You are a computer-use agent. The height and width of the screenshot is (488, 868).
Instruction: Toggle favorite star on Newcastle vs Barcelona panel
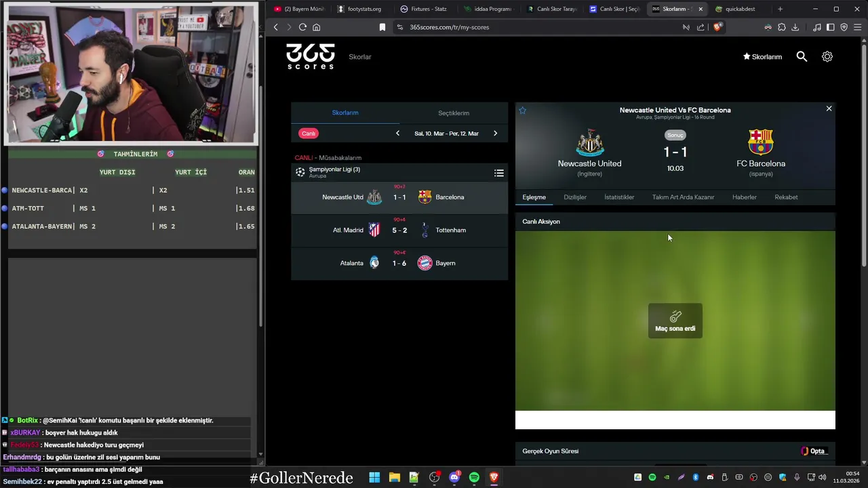(523, 110)
